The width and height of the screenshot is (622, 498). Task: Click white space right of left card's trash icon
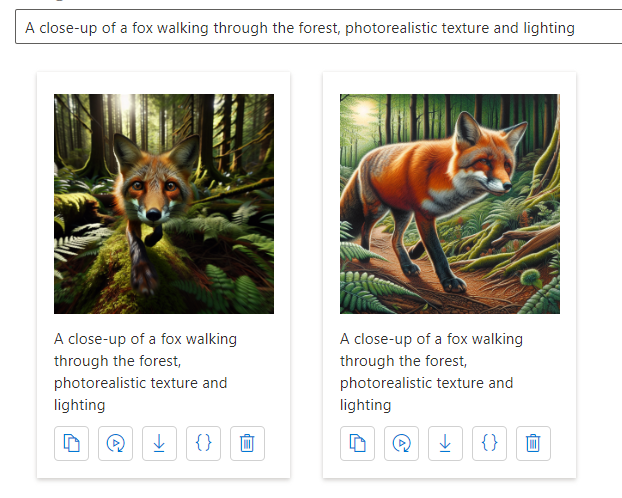click(277, 443)
